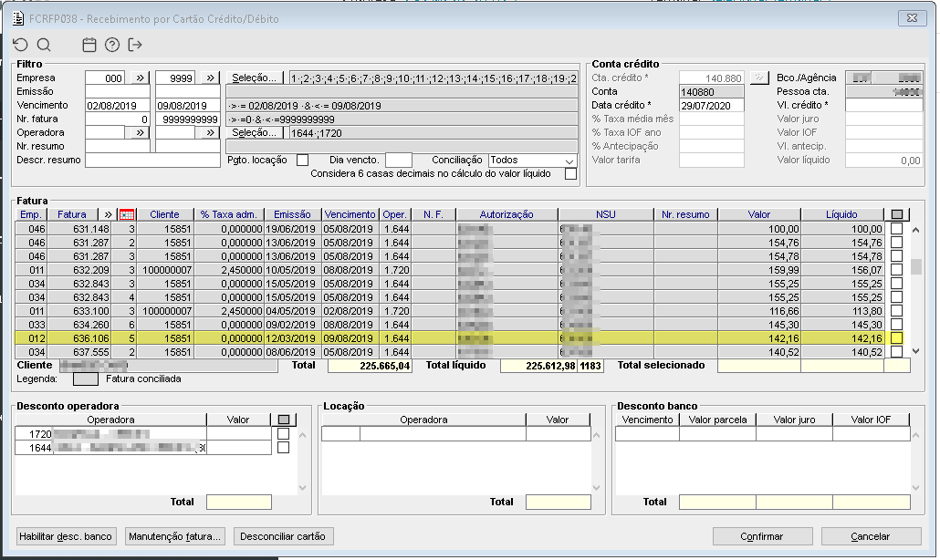This screenshot has height=560, width=940.
Task: Sort by the Vencimento column header
Action: (x=350, y=214)
